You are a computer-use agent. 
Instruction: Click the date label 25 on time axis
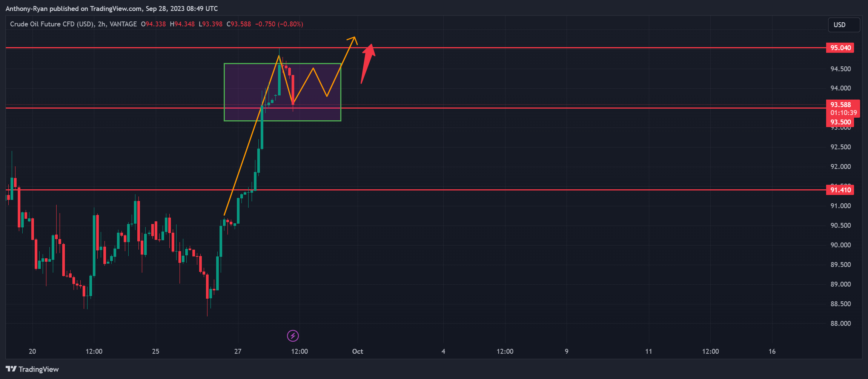(155, 351)
